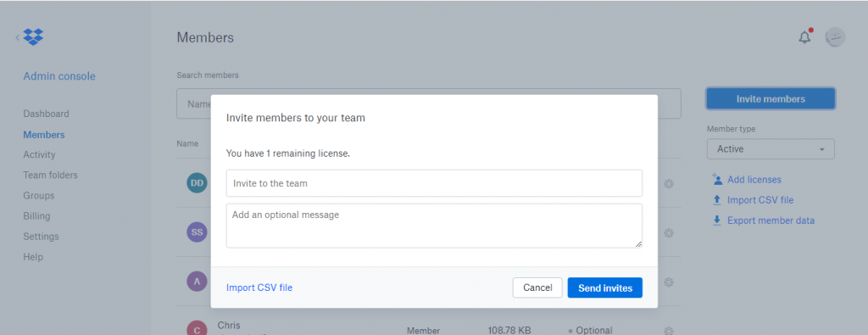The height and width of the screenshot is (335, 868).
Task: Click the back chevron beside Dropbox logo
Action: [x=17, y=37]
